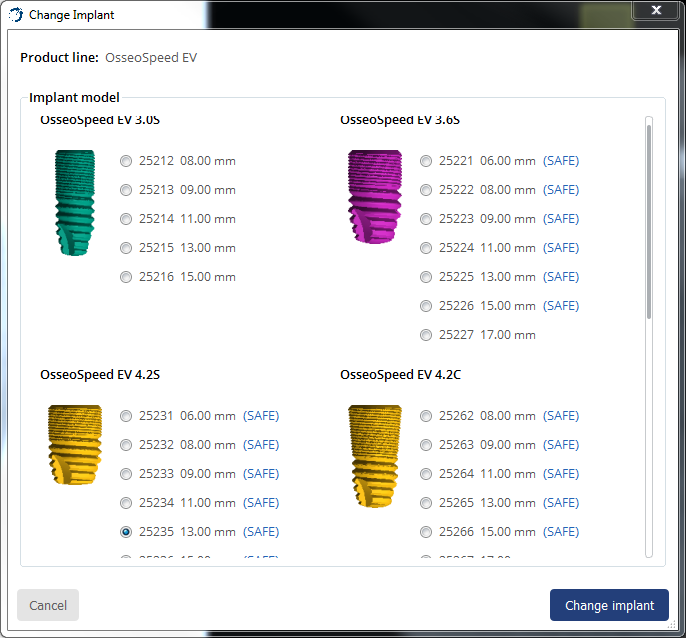This screenshot has width=686, height=638.
Task: Select implant 25226 15.00 mm
Action: click(426, 306)
